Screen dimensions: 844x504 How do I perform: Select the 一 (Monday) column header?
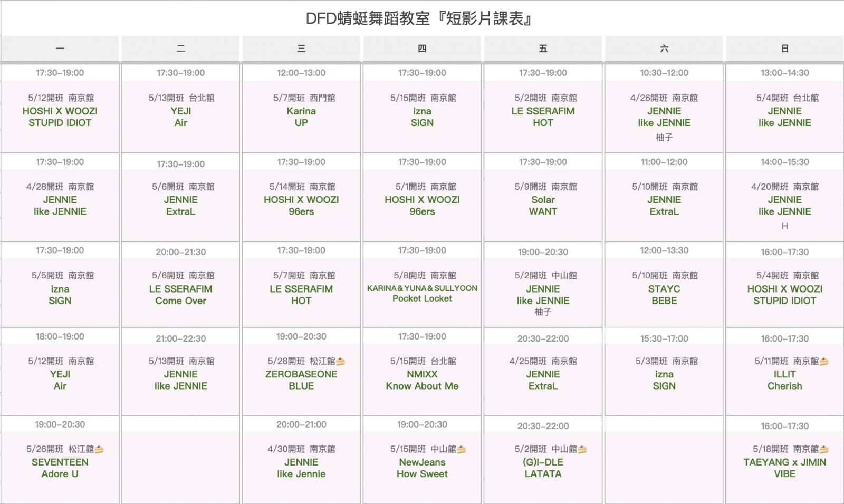pyautogui.click(x=60, y=49)
